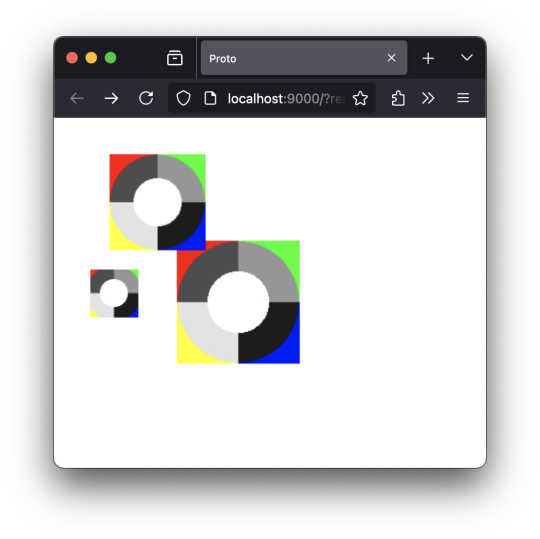List all tabs dropdown arrow
The width and height of the screenshot is (540, 539).
pyautogui.click(x=467, y=58)
